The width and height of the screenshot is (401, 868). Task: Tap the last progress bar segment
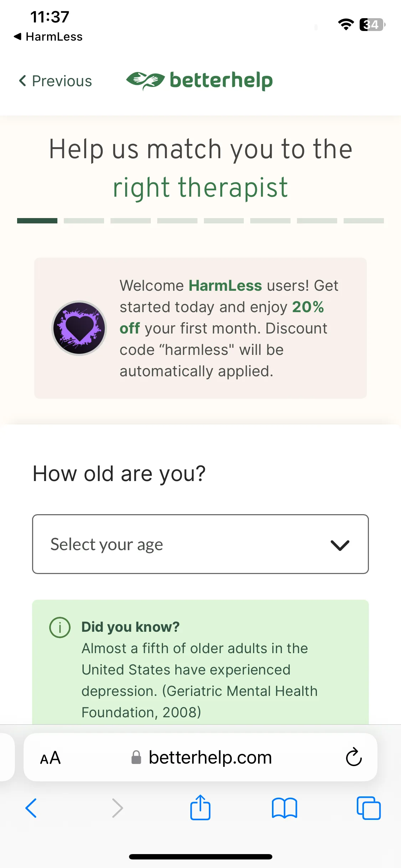coord(364,221)
